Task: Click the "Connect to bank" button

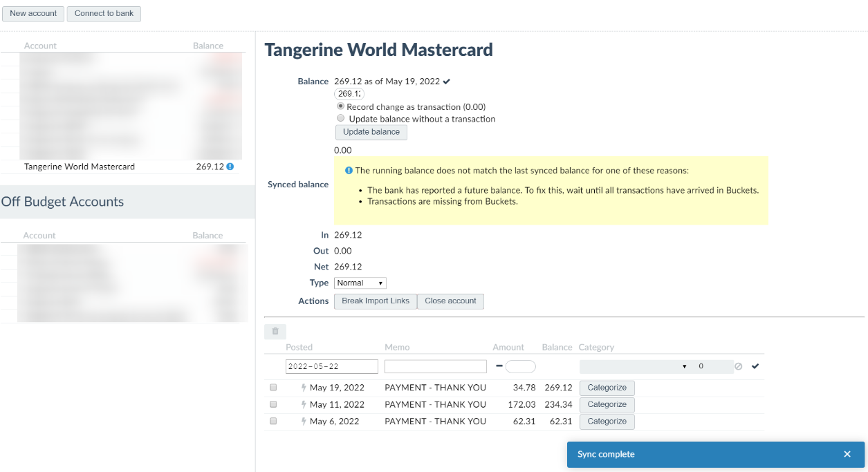Action: (x=103, y=13)
